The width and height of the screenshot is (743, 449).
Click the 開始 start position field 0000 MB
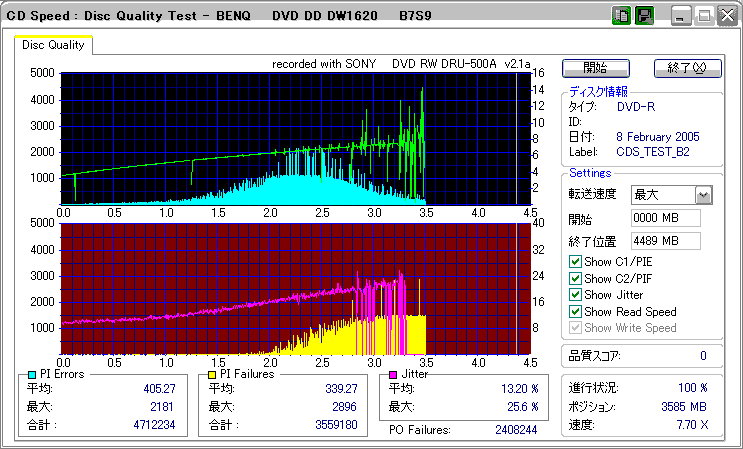point(665,218)
